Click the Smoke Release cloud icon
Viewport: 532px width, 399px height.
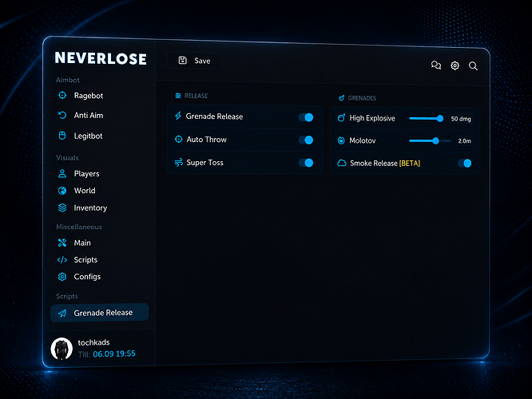[342, 163]
